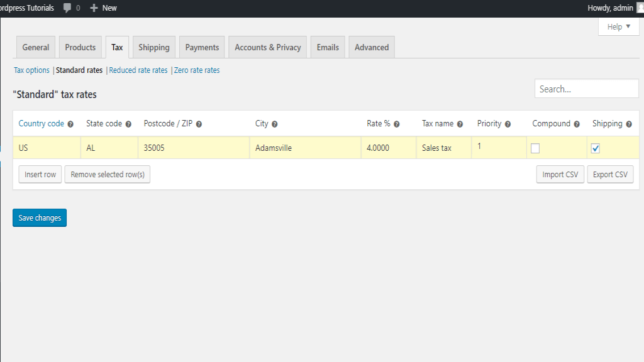Screen dimensions: 644x362
Task: Open the Accounts & Privacy tab
Action: (268, 47)
